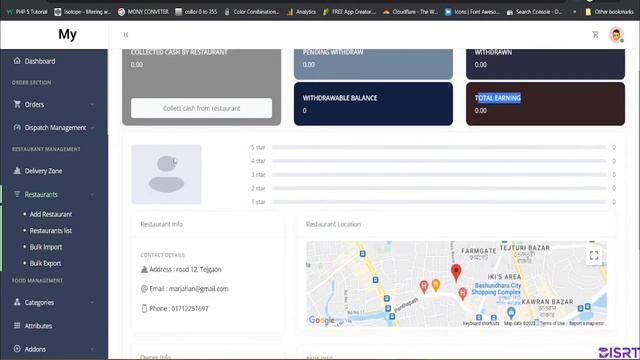Open the Search Console bookmark
Image resolution: width=640 pixels, height=360 pixels.
(534, 12)
